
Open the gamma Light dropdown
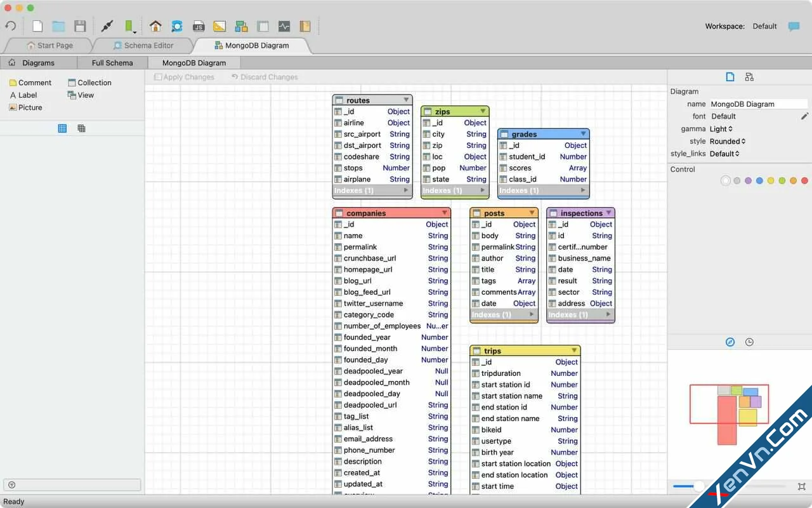tap(721, 129)
